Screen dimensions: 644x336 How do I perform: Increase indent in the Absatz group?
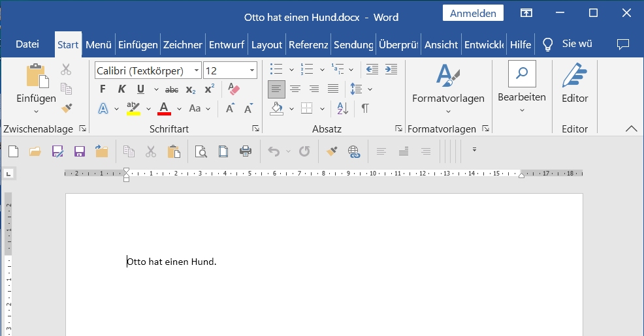391,69
